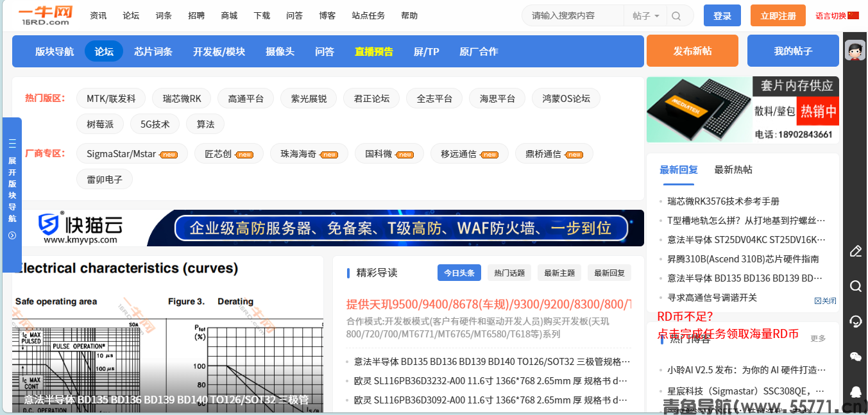
Task: Open the 高通平台 board tag
Action: click(246, 98)
